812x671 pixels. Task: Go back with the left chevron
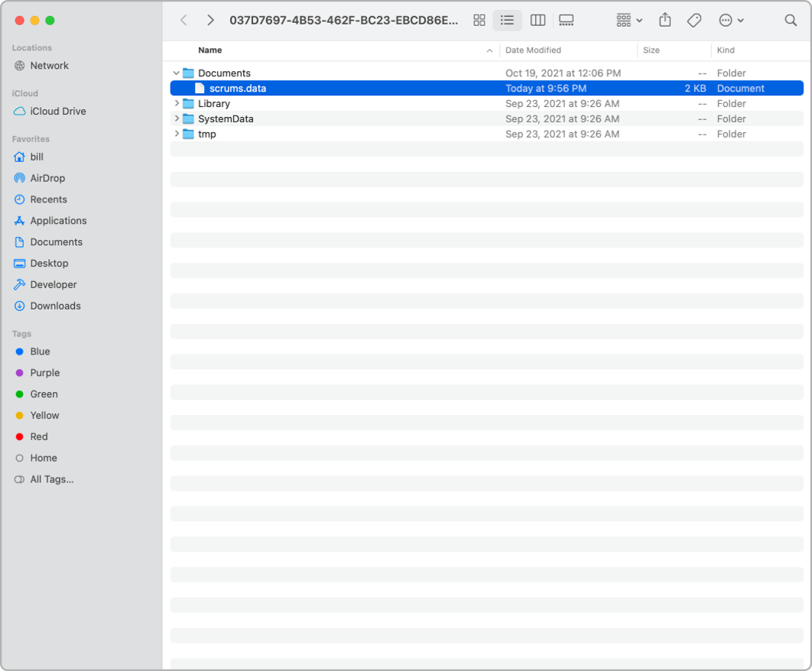[184, 21]
